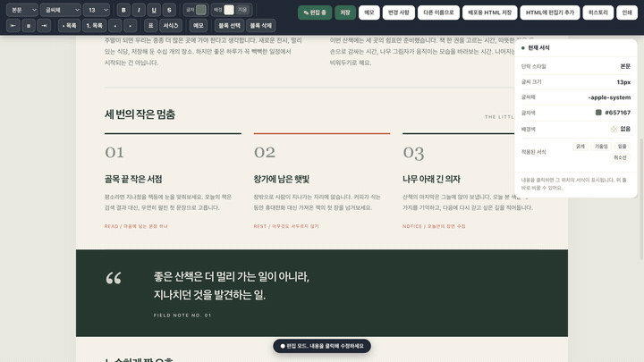
Task: Click the large quotation mark in the quote block
Action: pyautogui.click(x=114, y=278)
